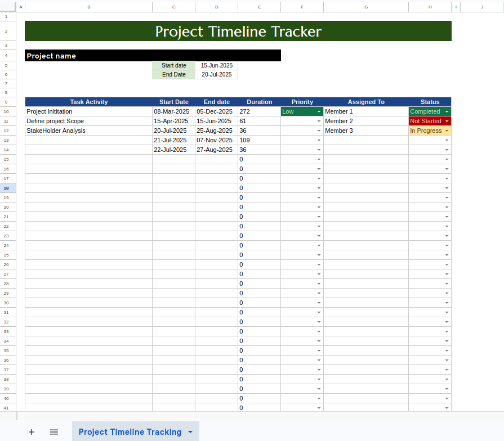This screenshot has width=504, height=441.
Task: Open Priority dropdown in row 13
Action: coord(319,140)
